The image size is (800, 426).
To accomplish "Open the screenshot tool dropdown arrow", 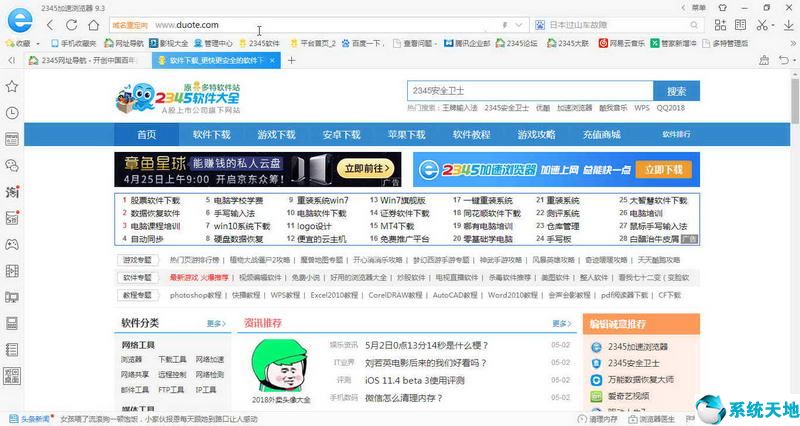I will [x=773, y=25].
